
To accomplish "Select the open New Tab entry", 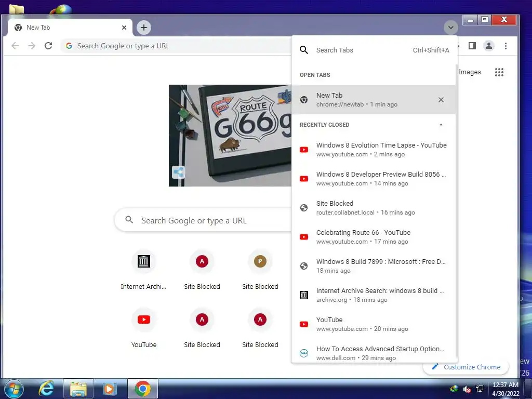I will pyautogui.click(x=373, y=100).
